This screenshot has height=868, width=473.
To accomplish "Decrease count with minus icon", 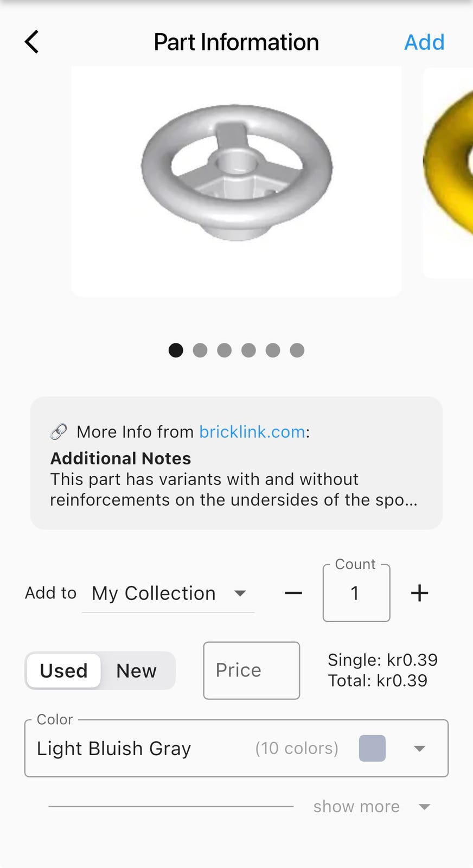I will pos(293,593).
